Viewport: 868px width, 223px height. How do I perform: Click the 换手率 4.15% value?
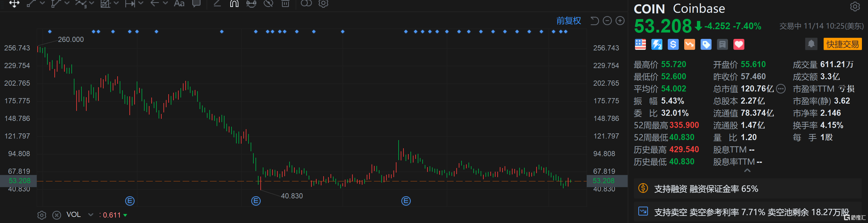tap(832, 125)
